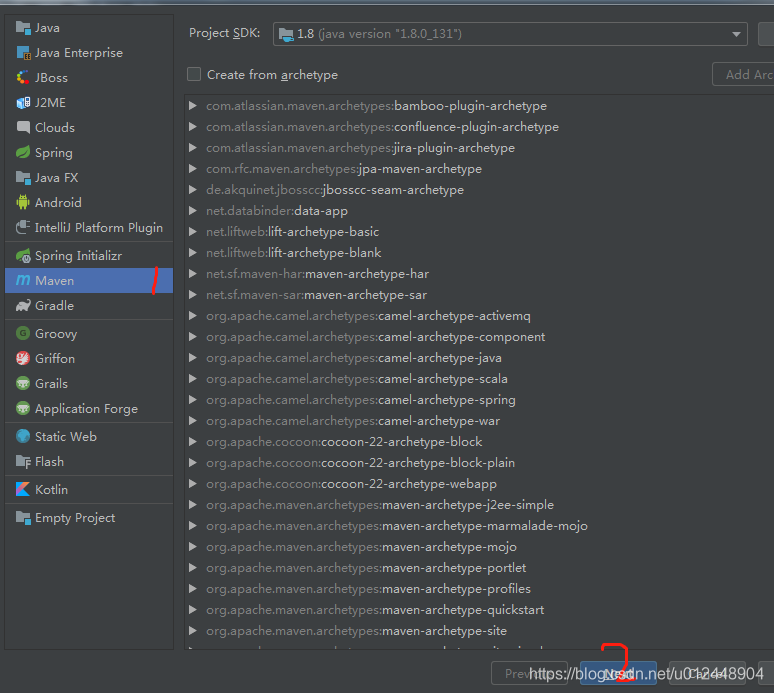Select lift-archetype-blank row

pyautogui.click(x=479, y=253)
